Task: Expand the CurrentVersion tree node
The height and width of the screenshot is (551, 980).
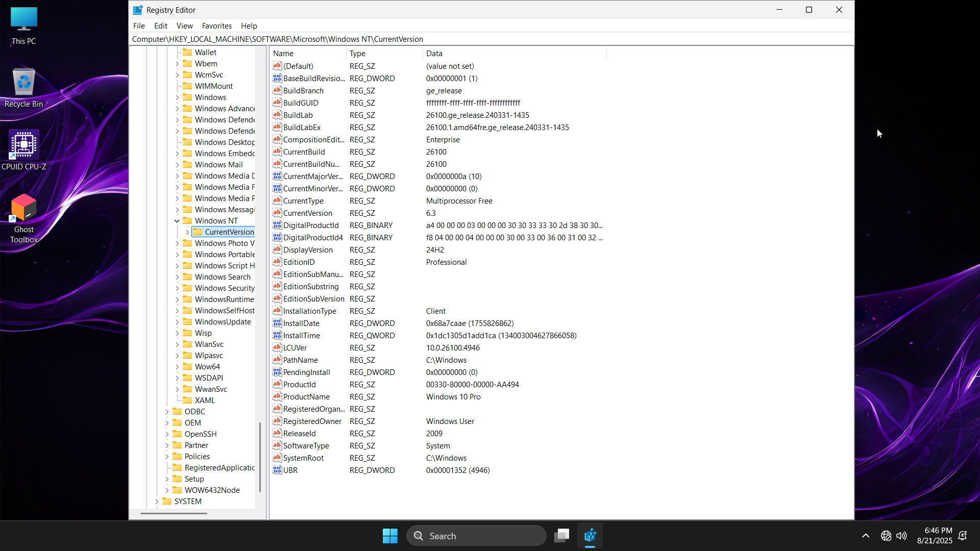Action: [x=187, y=232]
